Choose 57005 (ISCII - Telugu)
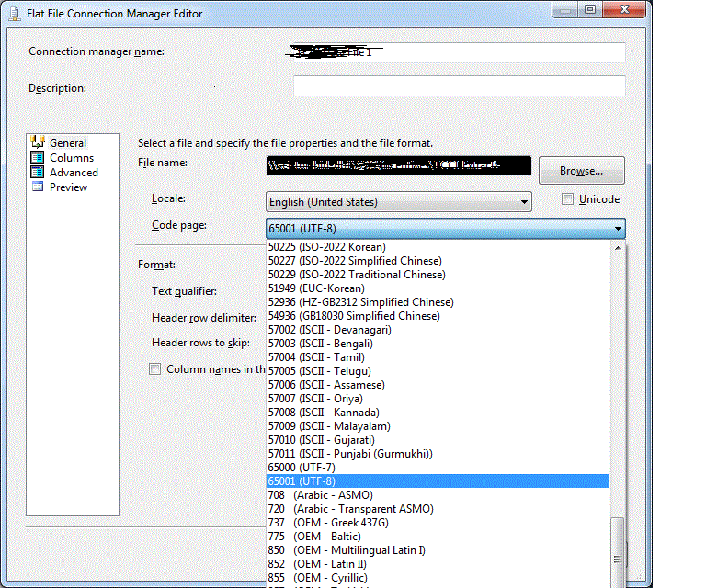706x588 pixels. point(438,371)
